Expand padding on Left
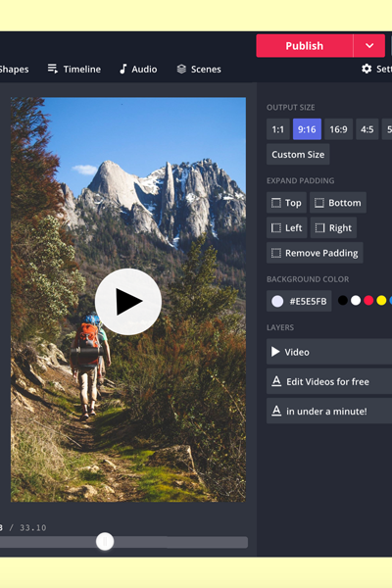This screenshot has width=392, height=588. pos(286,227)
